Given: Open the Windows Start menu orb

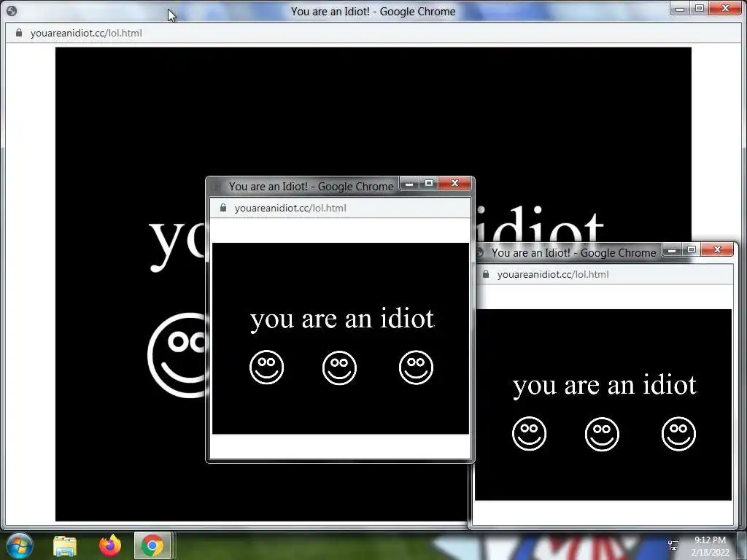Looking at the screenshot, I should point(20,545).
